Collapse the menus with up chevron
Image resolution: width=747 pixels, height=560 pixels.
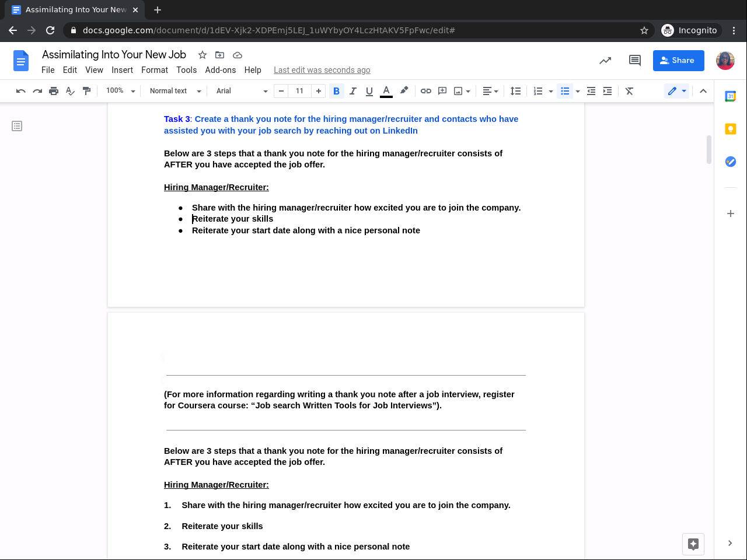click(x=703, y=91)
